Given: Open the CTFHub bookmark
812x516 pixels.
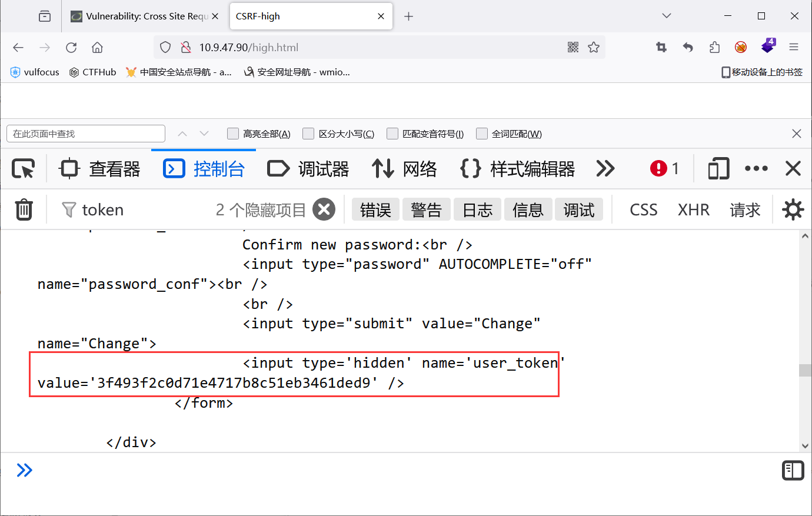Looking at the screenshot, I should (x=92, y=72).
